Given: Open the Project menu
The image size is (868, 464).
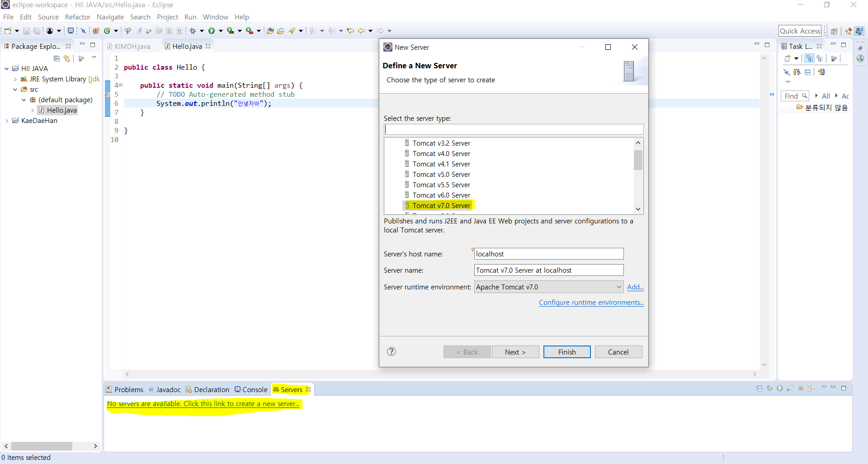Looking at the screenshot, I should (167, 17).
